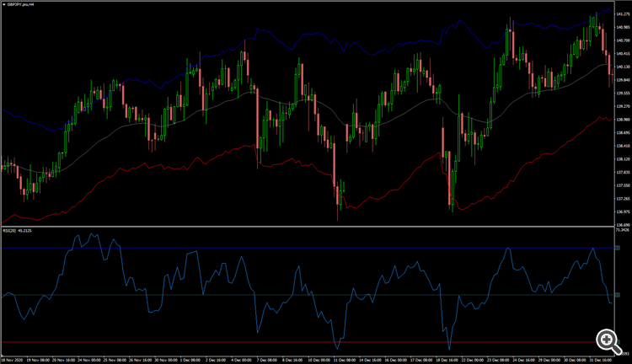Screen dimensions: 632x364
Task: Click the 140.415 price scale label
Action: (623, 54)
